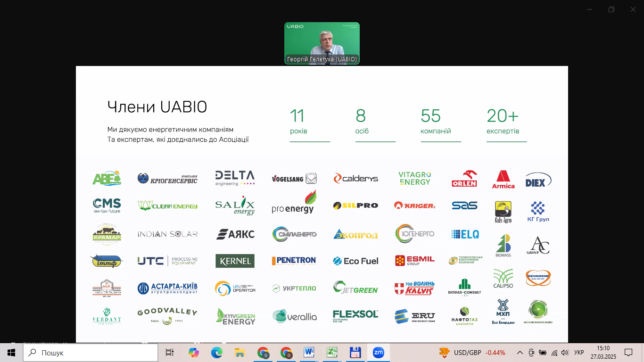The width and height of the screenshot is (644, 362).
Task: Click the calderys logo
Action: pos(356,178)
